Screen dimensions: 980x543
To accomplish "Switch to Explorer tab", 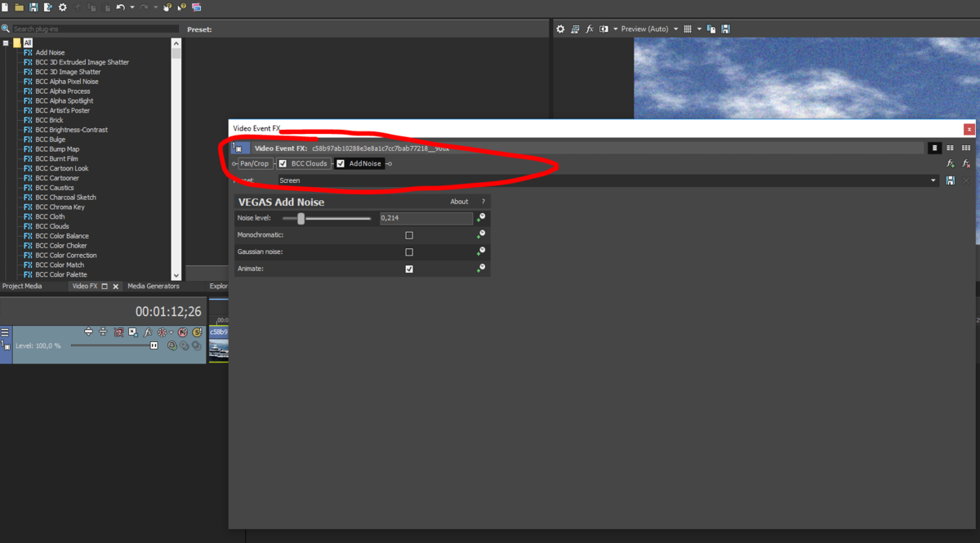I will pos(218,287).
